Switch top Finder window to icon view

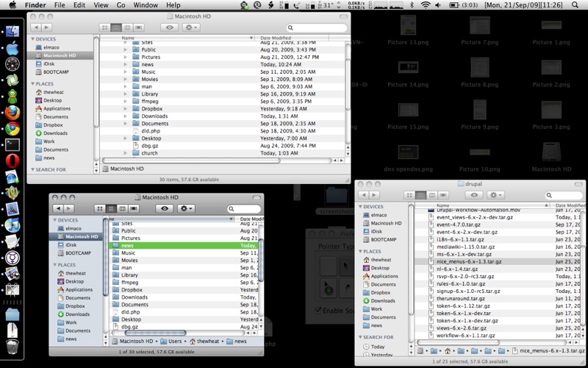click(x=104, y=27)
